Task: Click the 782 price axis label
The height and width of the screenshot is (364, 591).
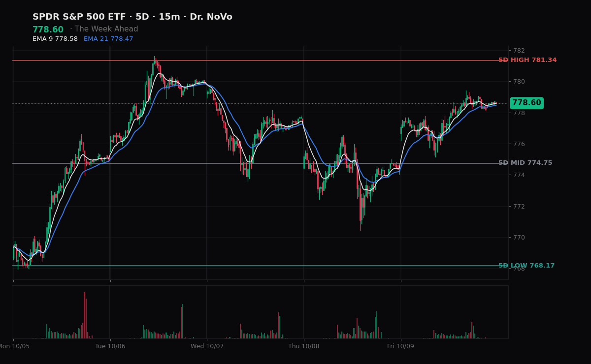Action: pyautogui.click(x=519, y=51)
